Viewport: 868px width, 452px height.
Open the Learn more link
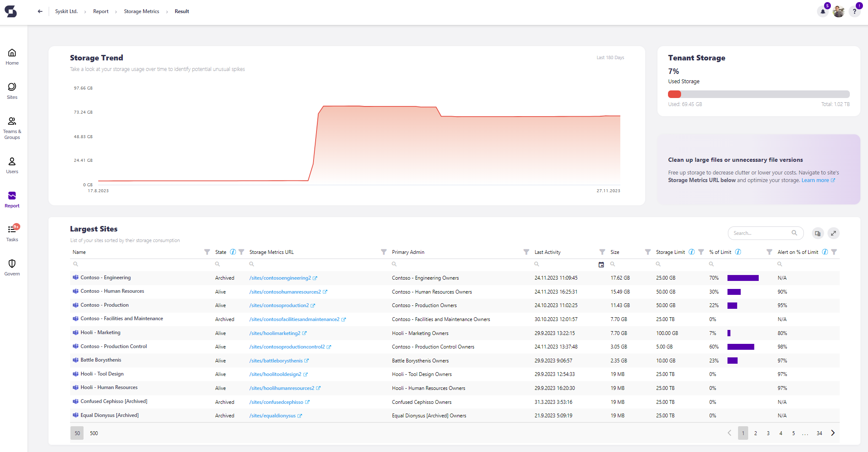coord(818,180)
